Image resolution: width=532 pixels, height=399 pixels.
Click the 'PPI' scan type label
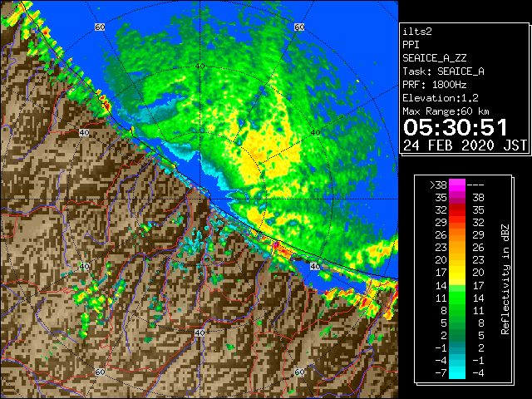point(411,45)
